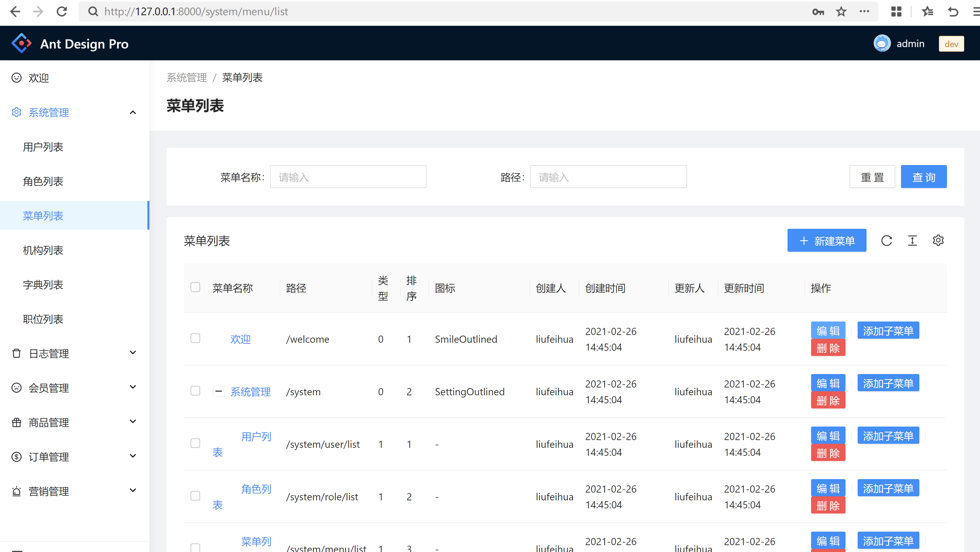This screenshot has width=980, height=552.
Task: Click the Ant Design Pro logo
Action: click(22, 43)
